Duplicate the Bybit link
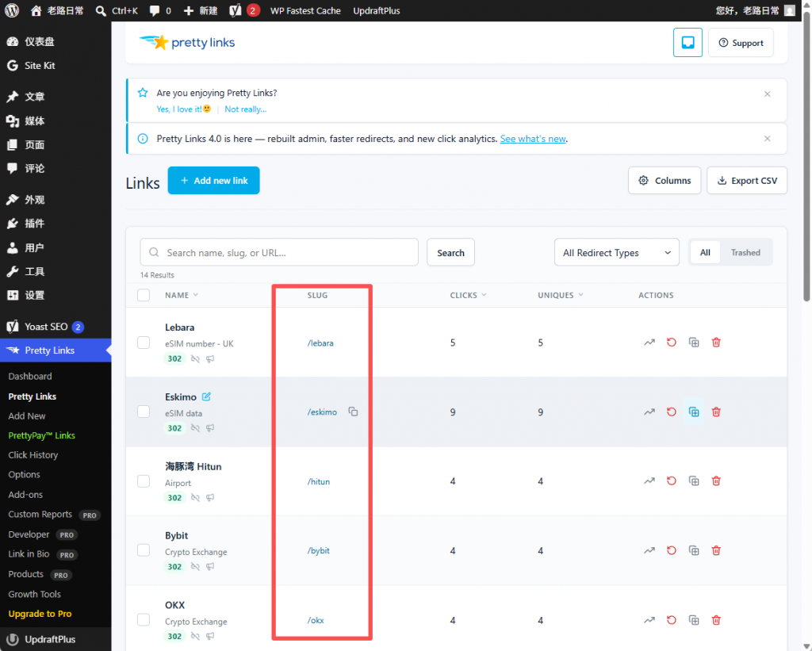This screenshot has height=651, width=812. point(694,550)
